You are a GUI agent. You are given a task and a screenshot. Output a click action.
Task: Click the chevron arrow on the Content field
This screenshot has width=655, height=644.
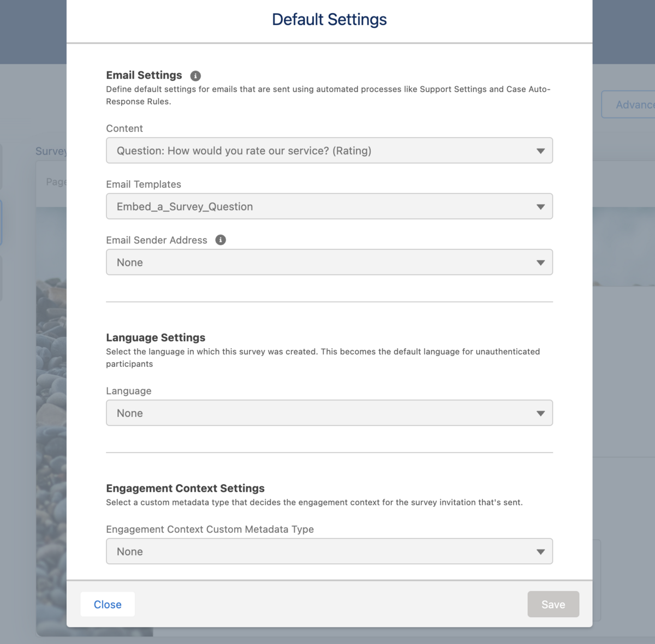(540, 150)
